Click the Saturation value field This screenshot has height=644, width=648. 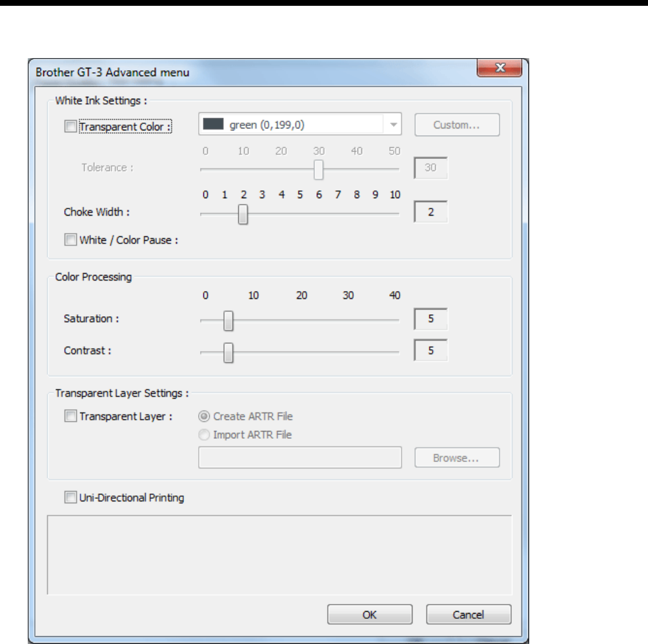click(430, 319)
